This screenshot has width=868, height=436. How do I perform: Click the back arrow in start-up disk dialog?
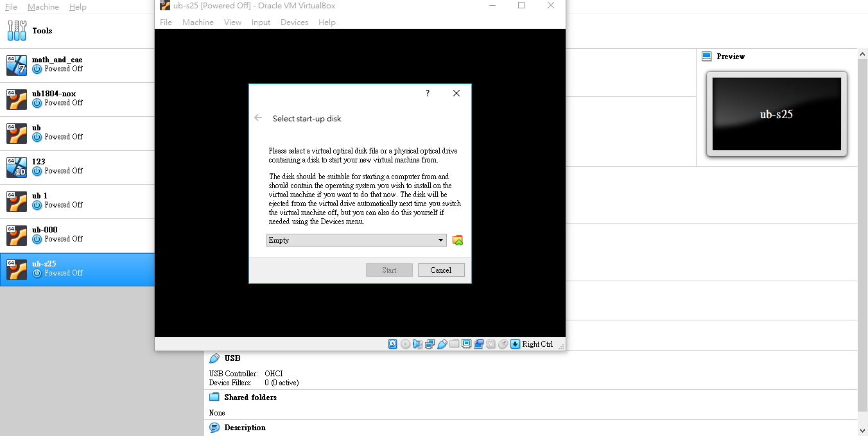pyautogui.click(x=258, y=118)
